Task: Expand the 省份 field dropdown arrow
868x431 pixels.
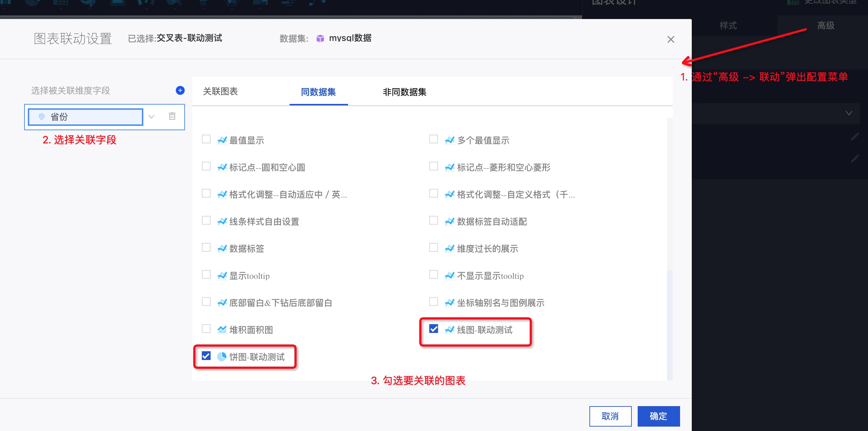Action: 151,117
